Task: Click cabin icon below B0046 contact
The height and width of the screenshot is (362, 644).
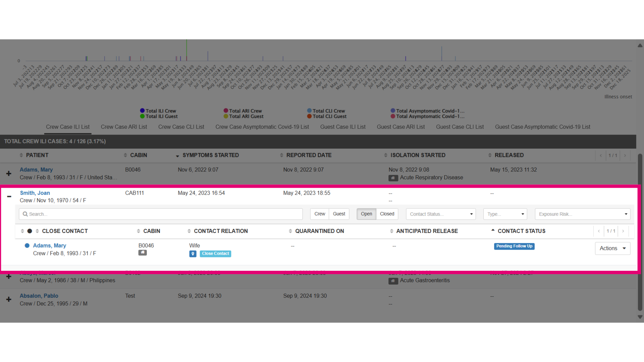Action: click(143, 253)
